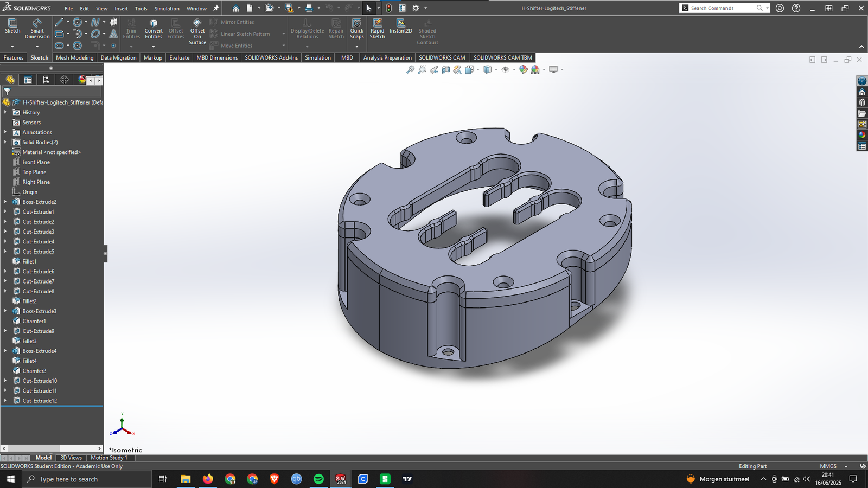Click the MMGS unit system button
This screenshot has height=488, width=868.
(828, 466)
